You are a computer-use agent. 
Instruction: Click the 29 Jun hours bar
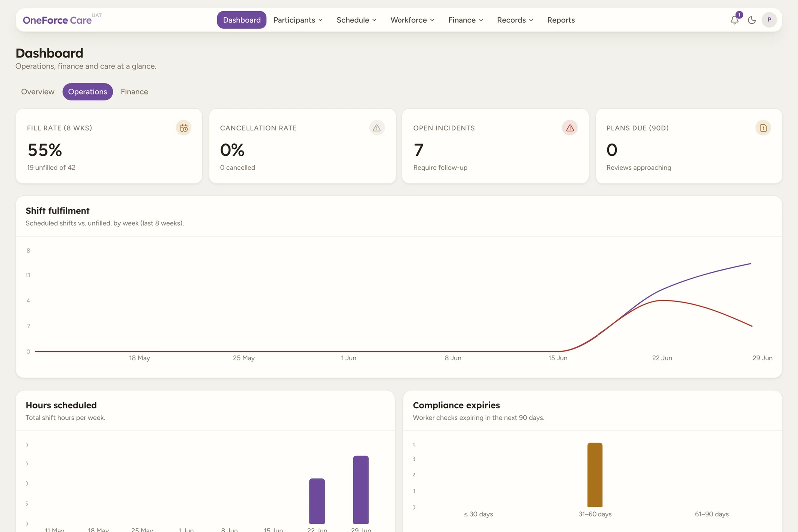tap(361, 490)
